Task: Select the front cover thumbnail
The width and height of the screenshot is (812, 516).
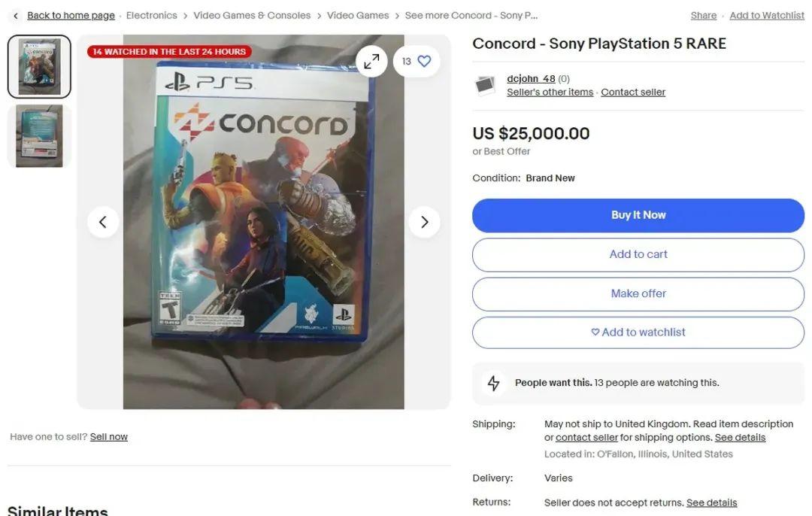Action: pos(39,67)
